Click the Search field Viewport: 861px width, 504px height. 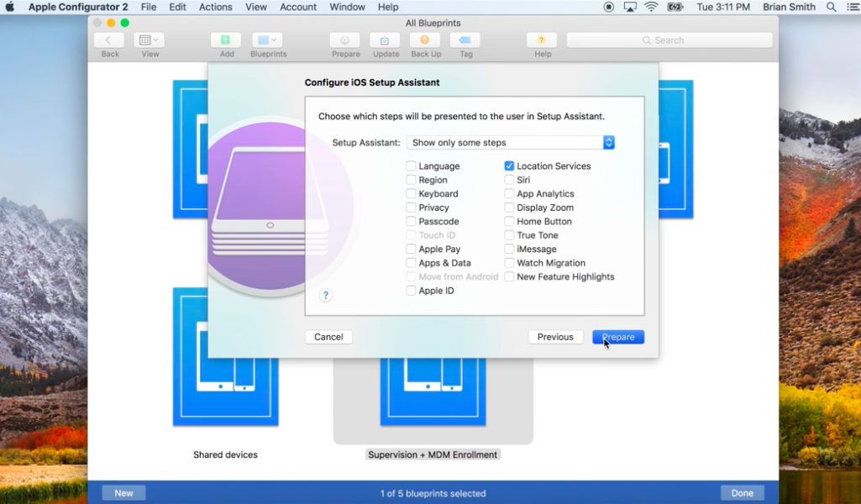pyautogui.click(x=669, y=40)
